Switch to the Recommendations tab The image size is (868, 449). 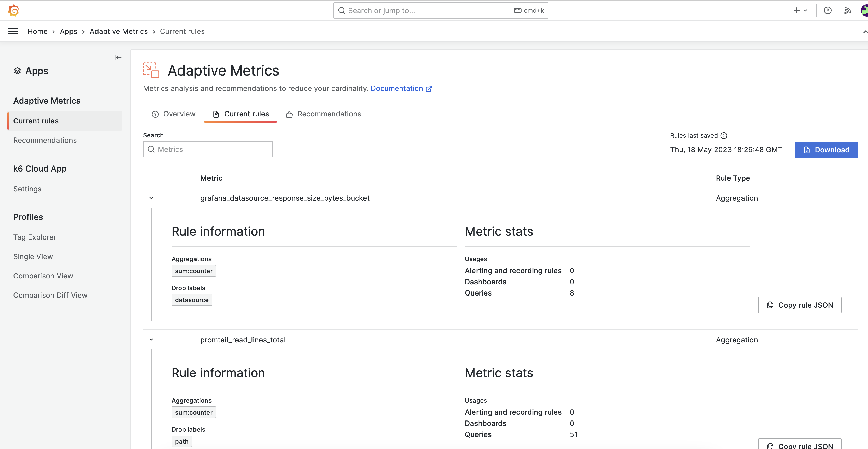[x=323, y=114]
